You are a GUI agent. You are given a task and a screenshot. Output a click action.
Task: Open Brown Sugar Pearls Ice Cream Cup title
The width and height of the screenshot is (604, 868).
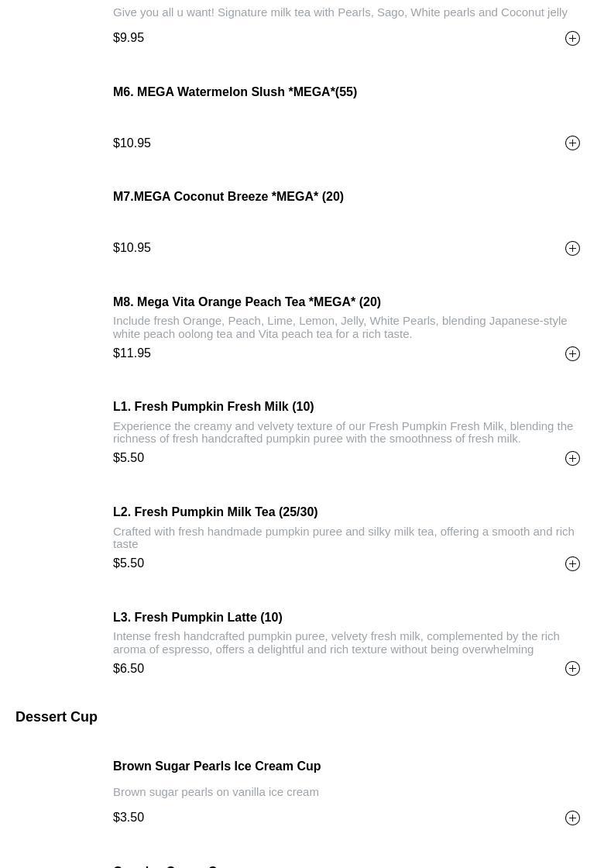(x=217, y=766)
